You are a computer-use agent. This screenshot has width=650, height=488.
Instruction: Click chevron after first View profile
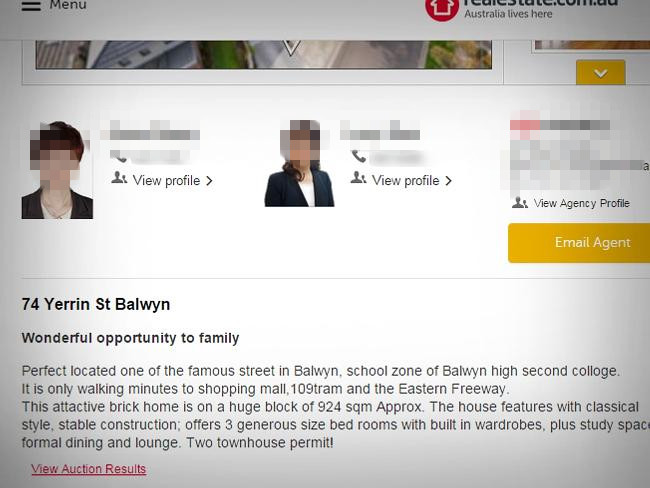209,181
